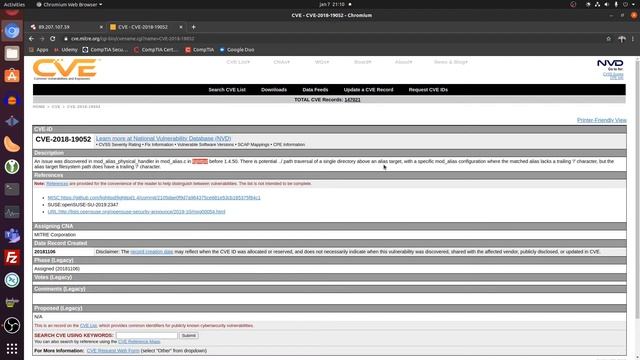
Task: Launch Ubuntu Software from the dock
Action: (12, 76)
